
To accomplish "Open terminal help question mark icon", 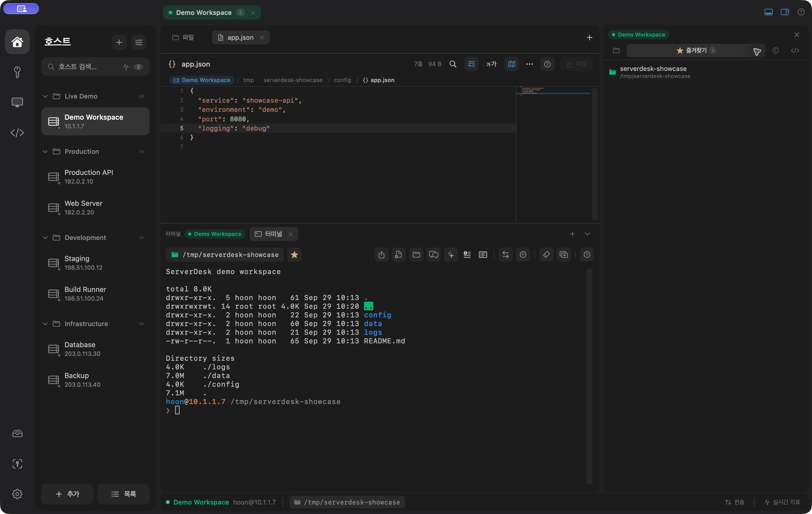I will 587,255.
